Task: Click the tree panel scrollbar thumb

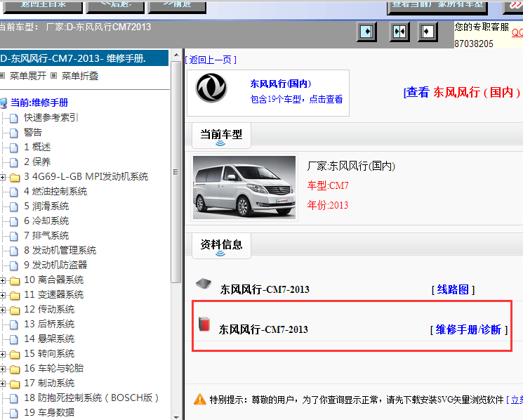Action: coord(176,172)
